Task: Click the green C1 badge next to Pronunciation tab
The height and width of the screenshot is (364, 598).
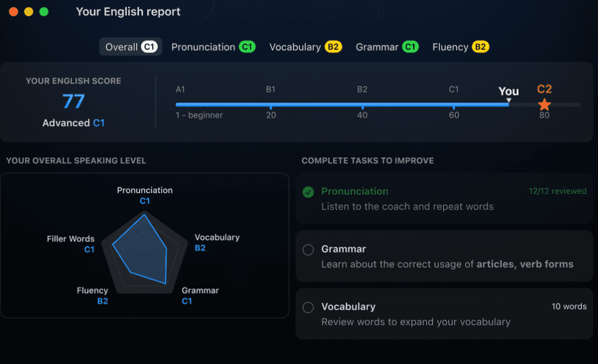Action: [247, 47]
